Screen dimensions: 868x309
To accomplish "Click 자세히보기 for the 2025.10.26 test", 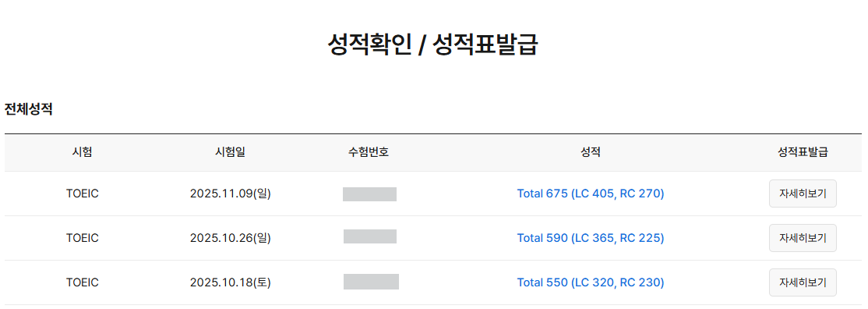I will [802, 238].
